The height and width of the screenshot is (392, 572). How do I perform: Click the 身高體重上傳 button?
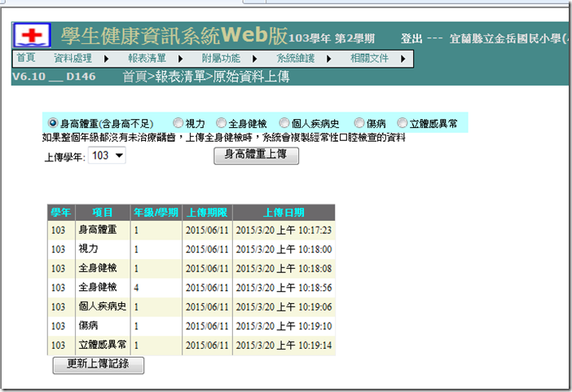click(256, 156)
